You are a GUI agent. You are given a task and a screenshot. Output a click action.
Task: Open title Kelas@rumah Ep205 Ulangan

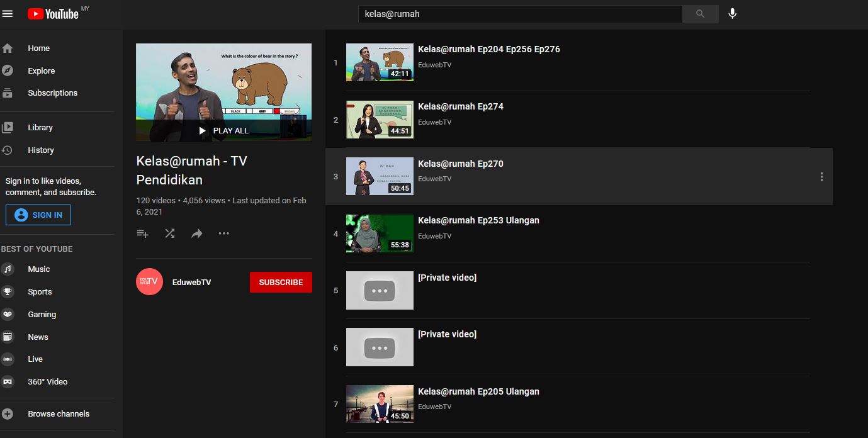[478, 391]
